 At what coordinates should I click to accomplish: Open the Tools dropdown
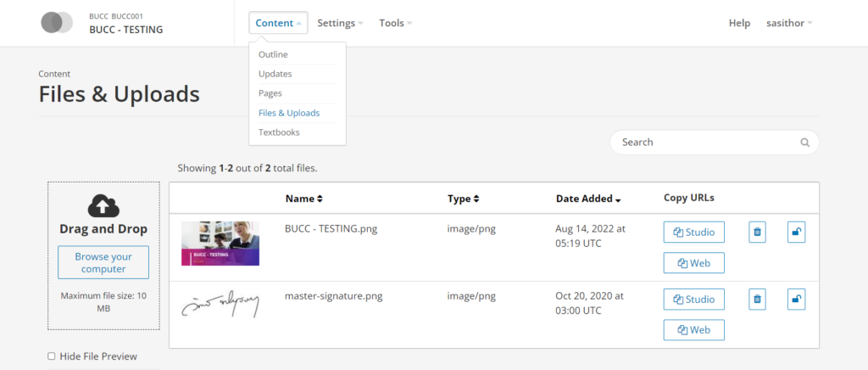[x=395, y=23]
